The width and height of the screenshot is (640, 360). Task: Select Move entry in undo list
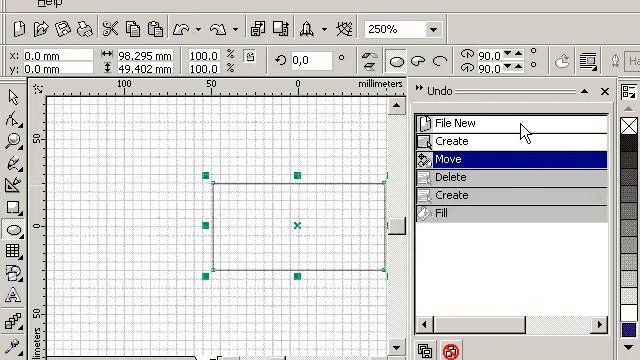click(x=511, y=159)
